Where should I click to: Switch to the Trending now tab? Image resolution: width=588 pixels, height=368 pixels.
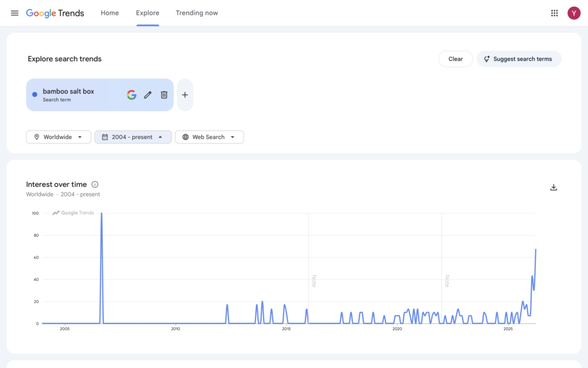pos(196,13)
